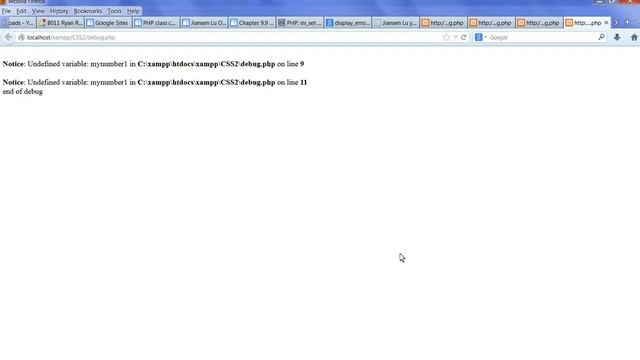Click the search magnifier icon
This screenshot has height=360, width=640.
pyautogui.click(x=601, y=37)
